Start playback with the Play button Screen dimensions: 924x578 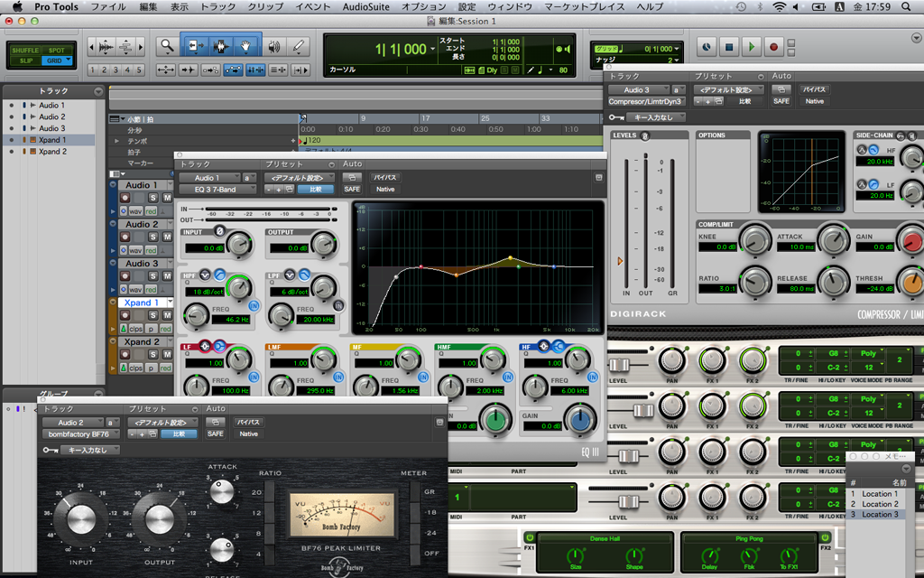tap(752, 47)
